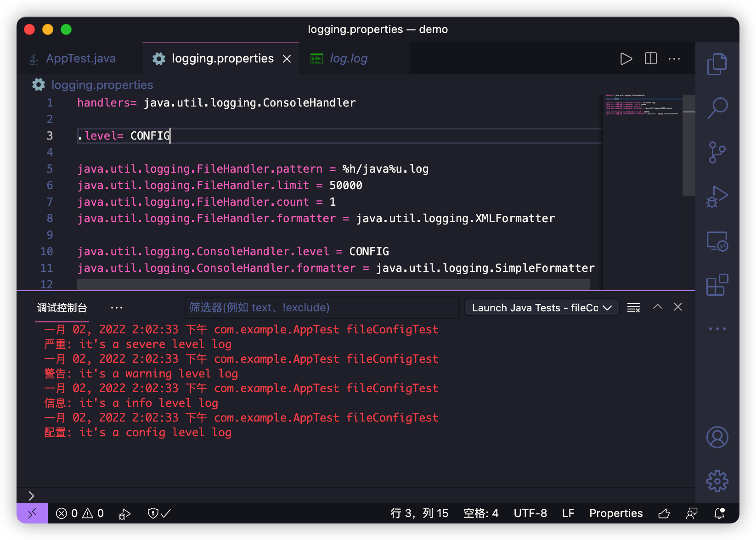Maximize the debug console panel
The height and width of the screenshot is (540, 756).
coord(657,307)
